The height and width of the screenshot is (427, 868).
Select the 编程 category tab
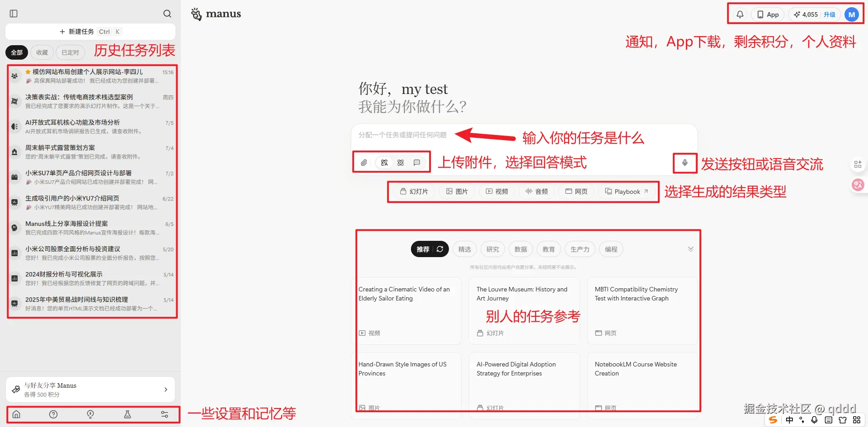tap(611, 249)
